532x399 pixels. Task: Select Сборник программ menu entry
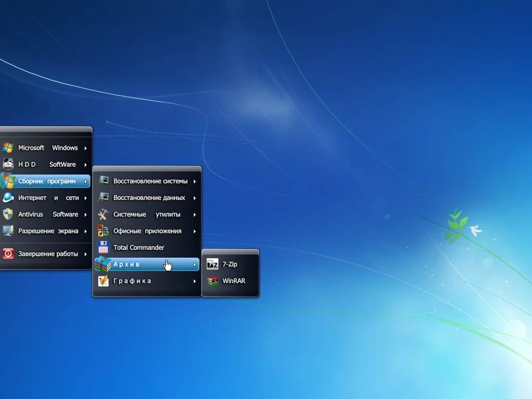click(x=46, y=181)
